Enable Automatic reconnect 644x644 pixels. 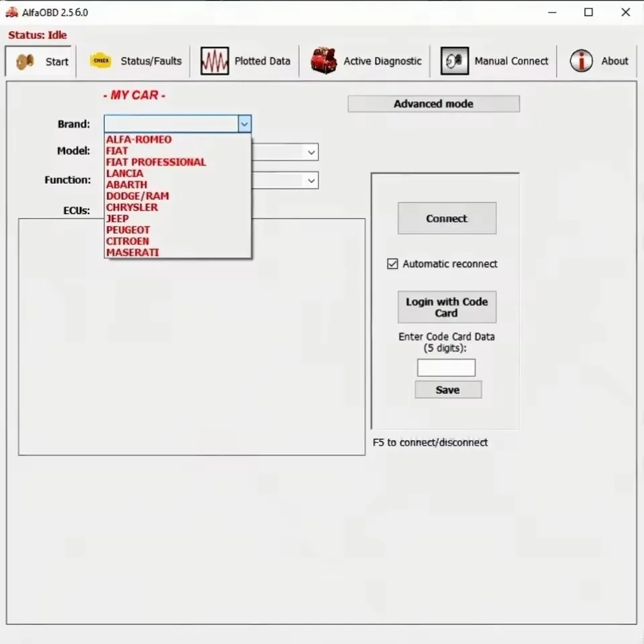(392, 264)
